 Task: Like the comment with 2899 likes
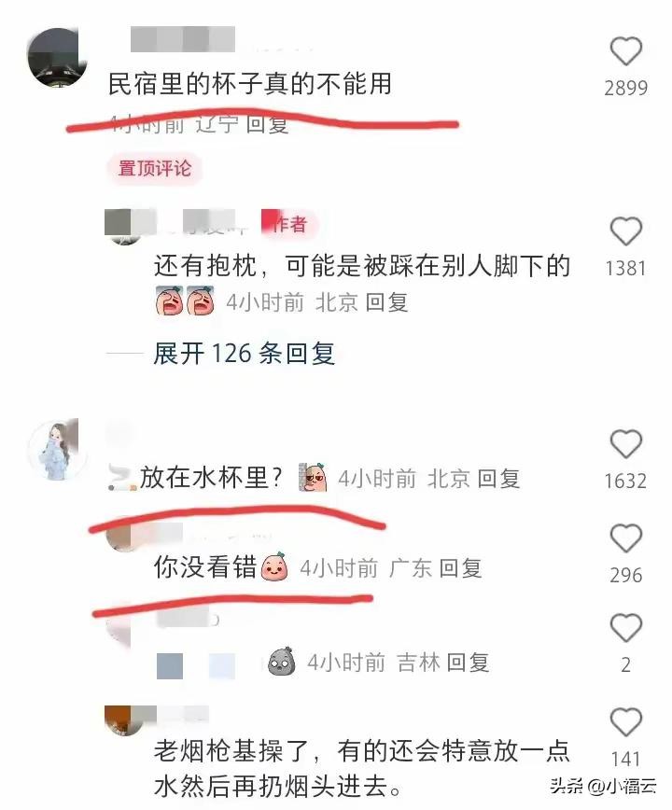click(x=625, y=50)
